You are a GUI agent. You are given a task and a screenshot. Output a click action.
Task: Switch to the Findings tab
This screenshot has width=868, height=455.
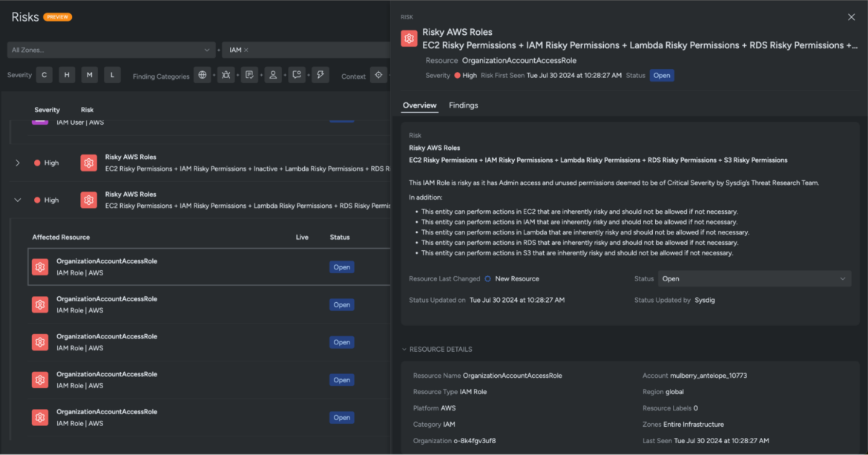click(464, 105)
